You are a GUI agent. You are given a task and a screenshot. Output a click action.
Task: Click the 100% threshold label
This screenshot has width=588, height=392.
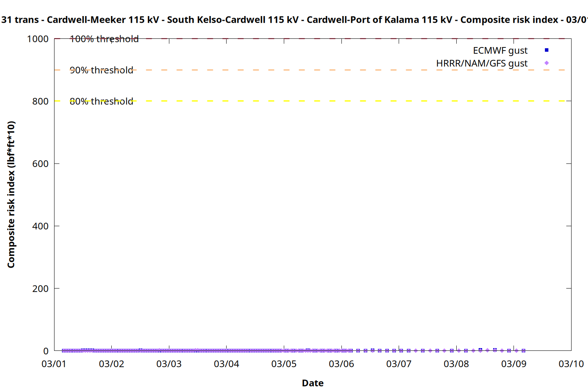pos(104,39)
